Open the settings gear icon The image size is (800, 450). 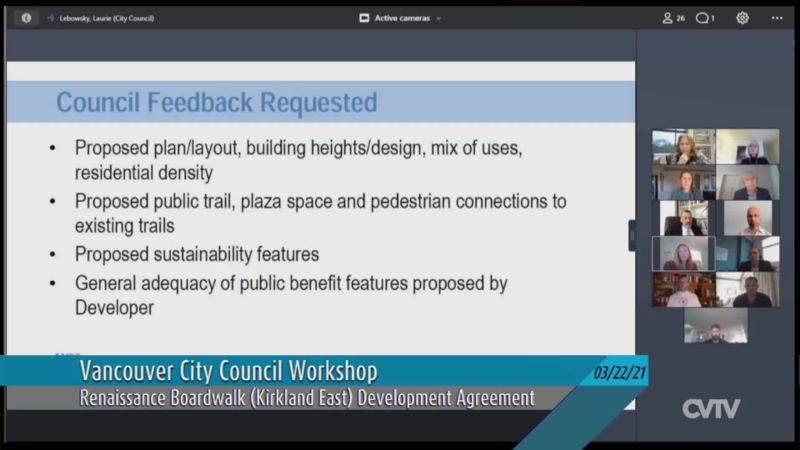coord(742,18)
